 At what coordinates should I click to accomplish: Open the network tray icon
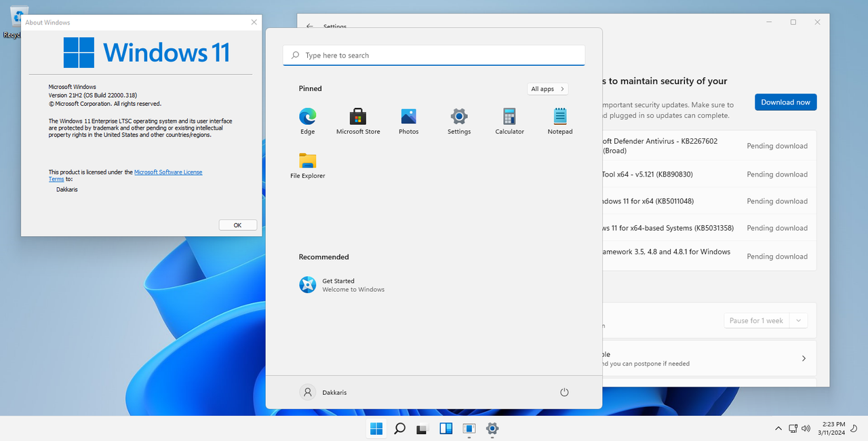tap(793, 429)
